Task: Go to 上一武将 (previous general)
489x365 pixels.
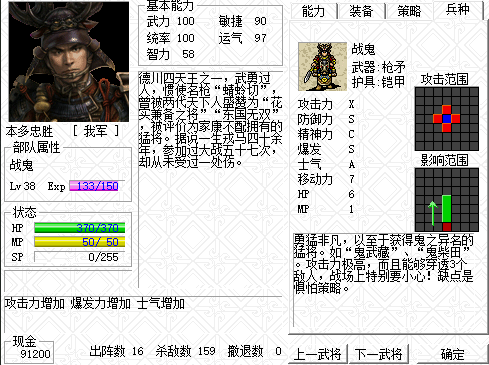Action: [x=317, y=354]
